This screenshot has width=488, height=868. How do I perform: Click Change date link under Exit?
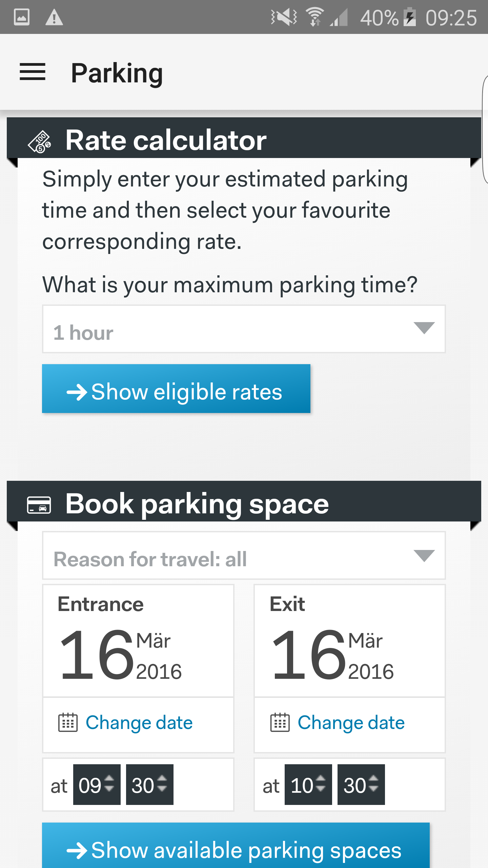tap(351, 722)
